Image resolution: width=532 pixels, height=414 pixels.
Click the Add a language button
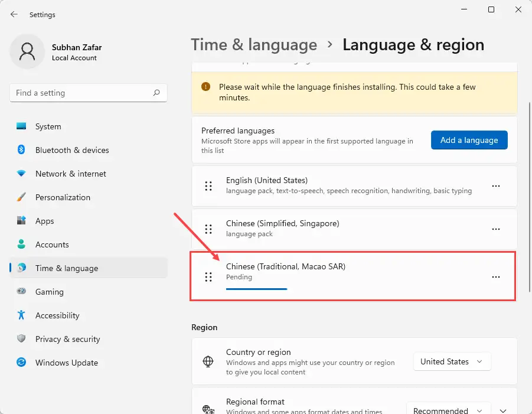point(469,140)
